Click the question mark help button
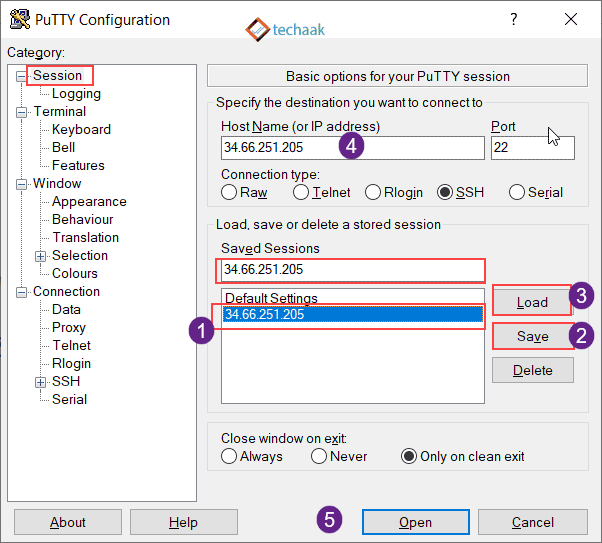 pyautogui.click(x=513, y=19)
